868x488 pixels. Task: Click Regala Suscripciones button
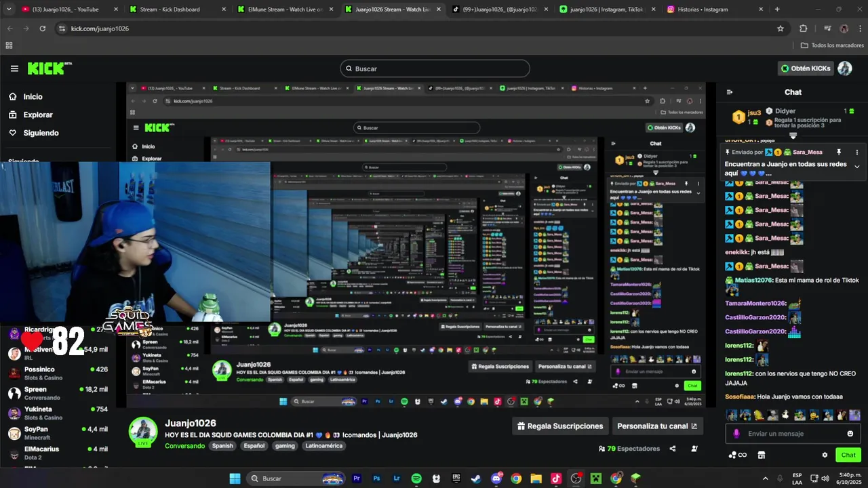tap(559, 426)
